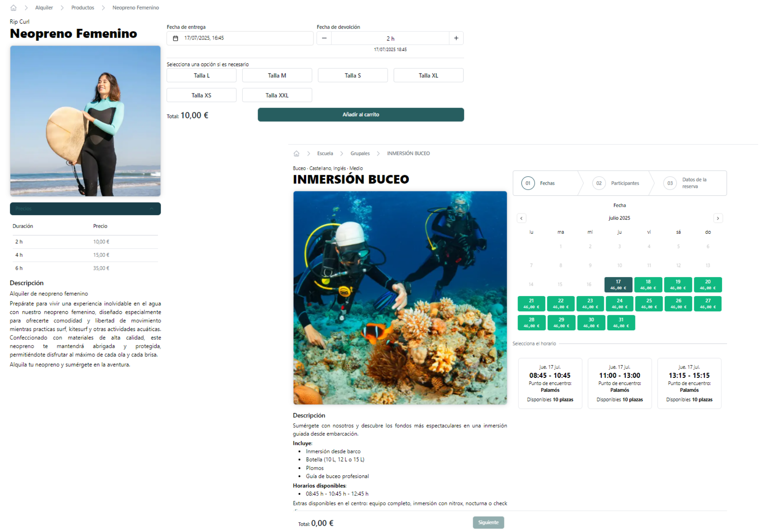Click the home icon in the rental breadcrumb

14,8
